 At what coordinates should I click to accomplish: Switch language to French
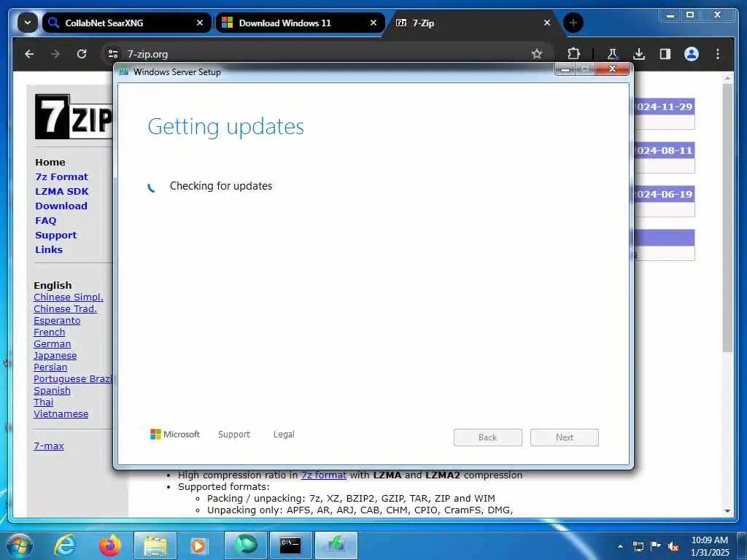[49, 332]
